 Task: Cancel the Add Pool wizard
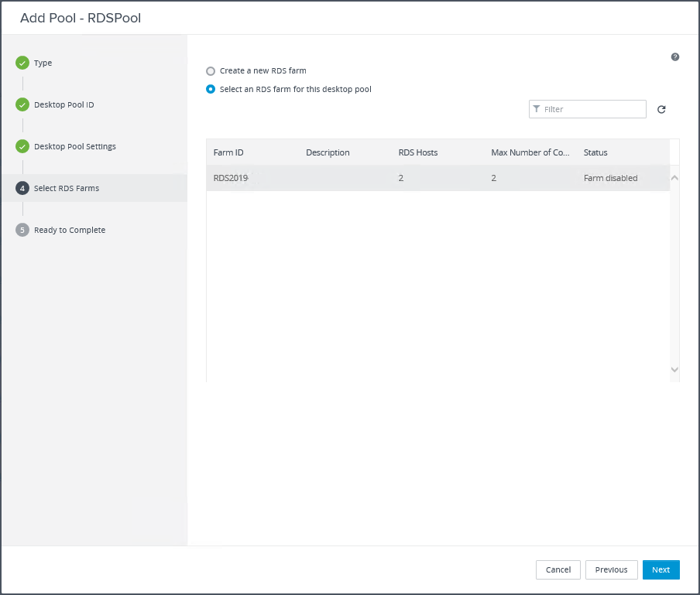tap(558, 570)
